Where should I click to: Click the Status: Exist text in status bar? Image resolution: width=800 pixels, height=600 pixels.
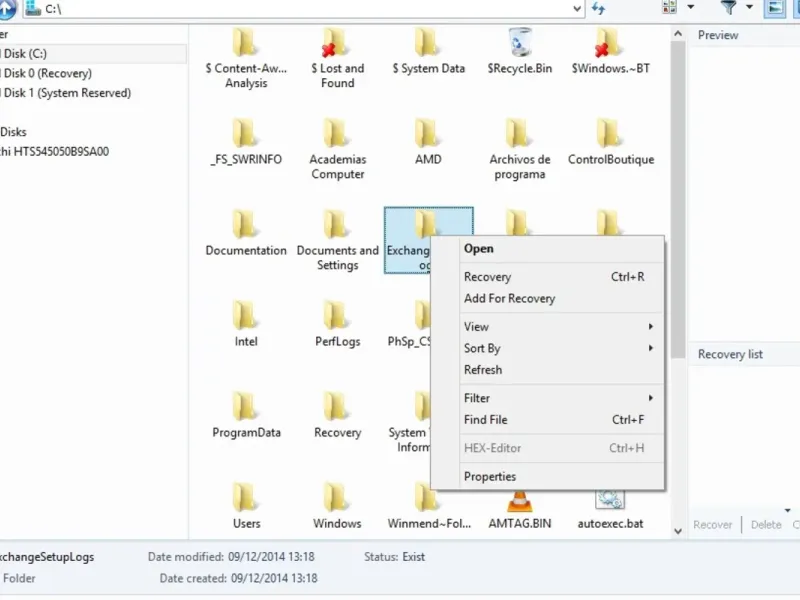tap(394, 557)
